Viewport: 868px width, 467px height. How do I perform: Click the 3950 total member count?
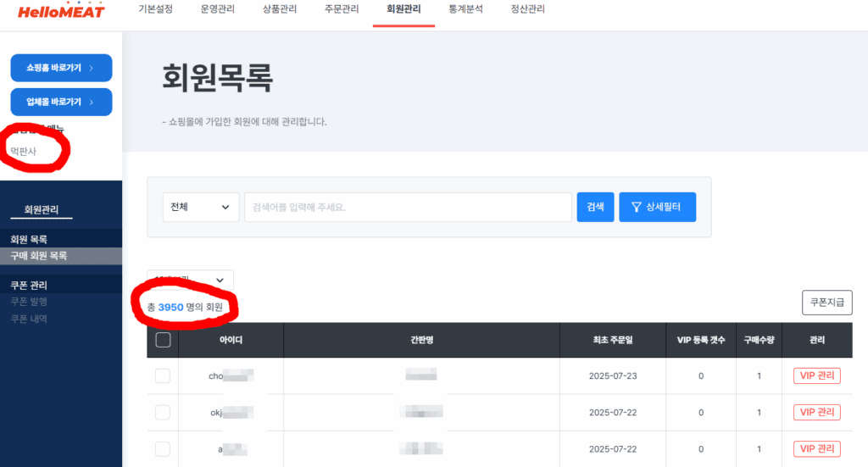click(x=170, y=307)
